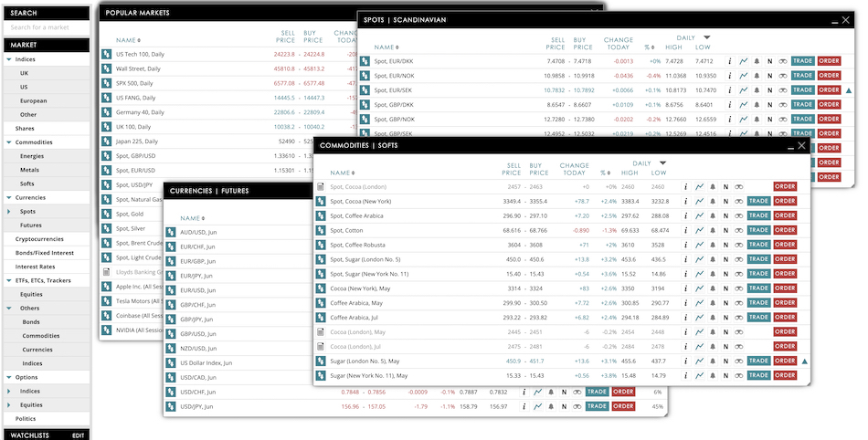The image size is (868, 440).
Task: Set price alert on Spot, EUR/DKK
Action: 757,61
